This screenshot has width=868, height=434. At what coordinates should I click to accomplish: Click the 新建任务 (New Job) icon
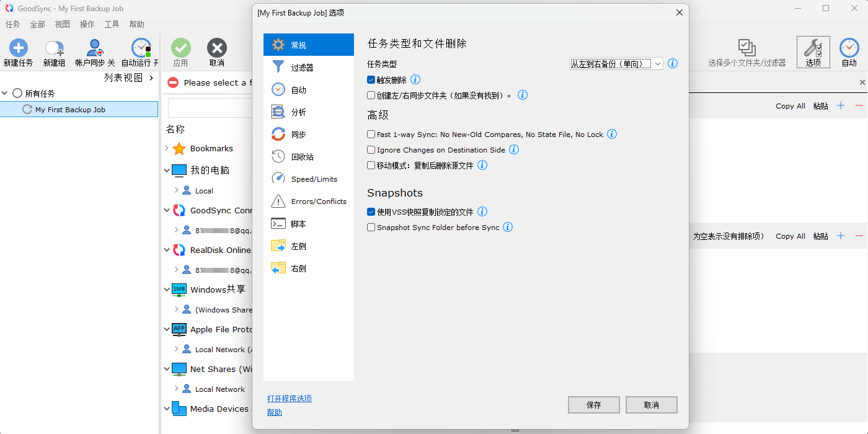click(x=18, y=48)
